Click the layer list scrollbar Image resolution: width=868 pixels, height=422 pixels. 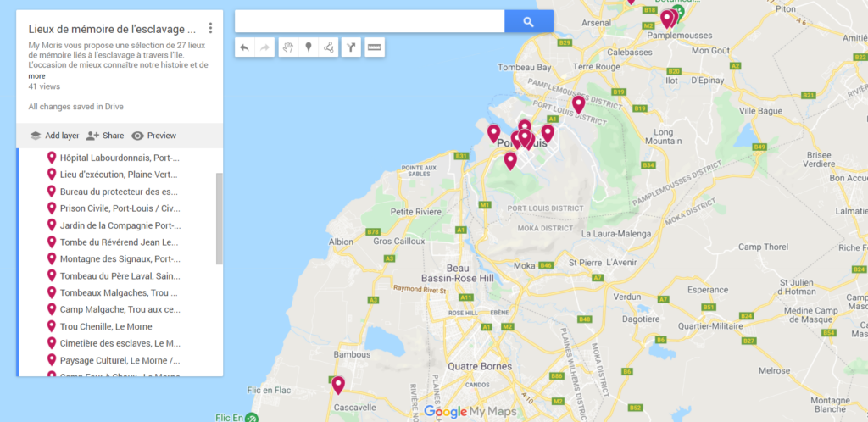pyautogui.click(x=220, y=219)
